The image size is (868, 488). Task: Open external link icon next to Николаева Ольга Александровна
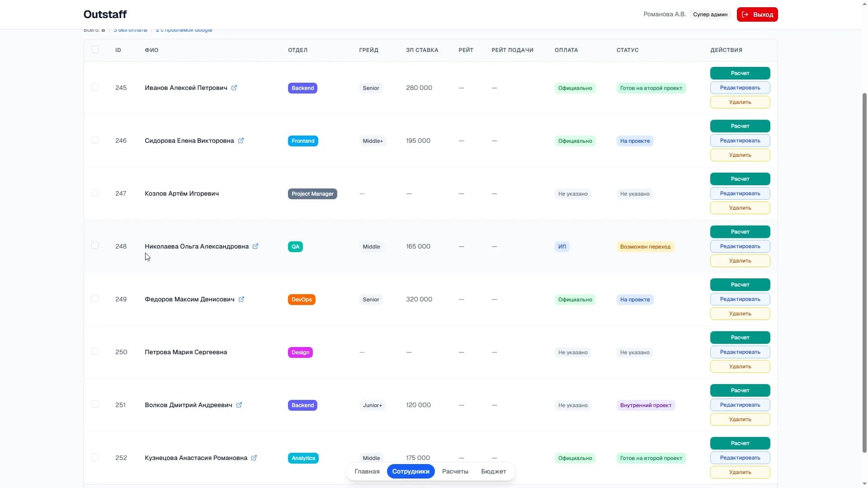pos(255,246)
